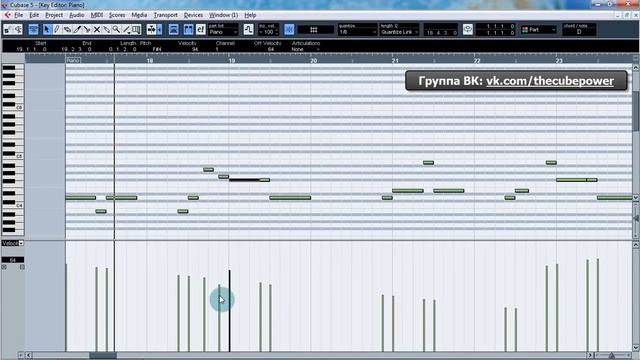640x360 pixels.
Task: Open the 'Part' color scheme dropdown
Action: 539,30
